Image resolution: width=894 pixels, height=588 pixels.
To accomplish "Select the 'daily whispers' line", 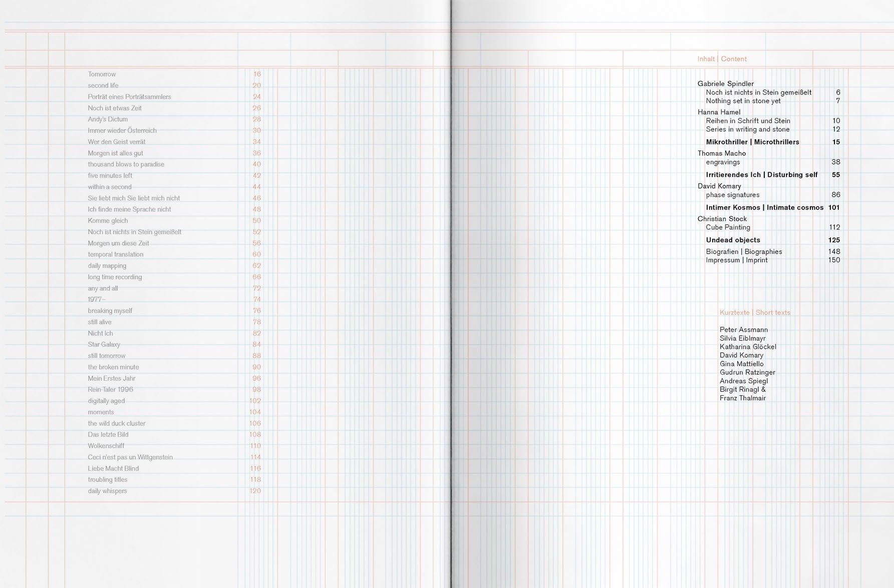I will (107, 491).
